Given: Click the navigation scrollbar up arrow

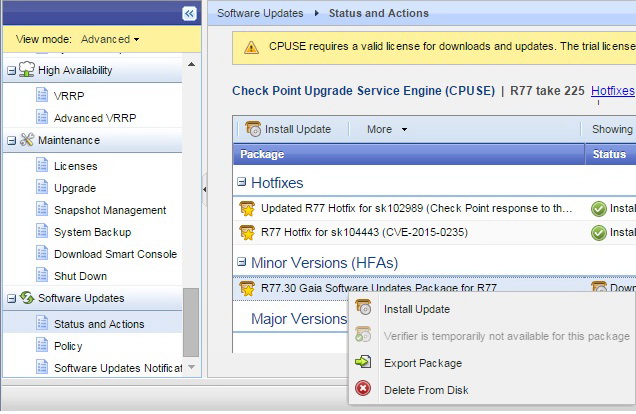Looking at the screenshot, I should coord(191,64).
